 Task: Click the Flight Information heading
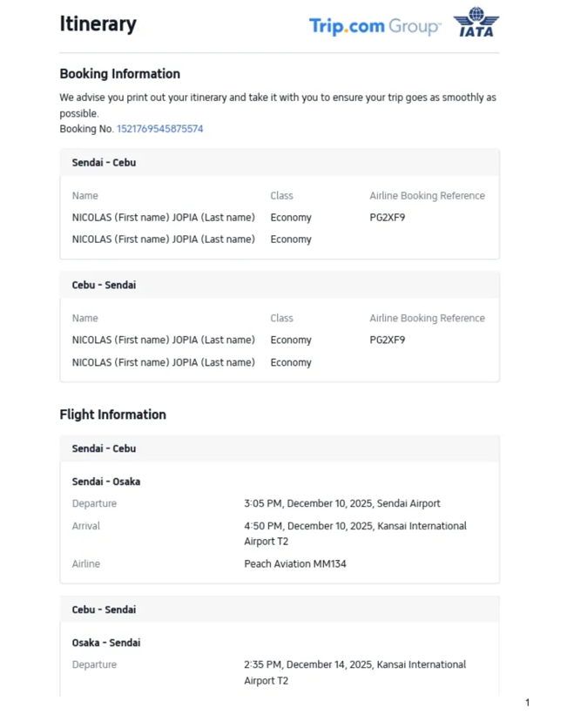click(x=112, y=415)
